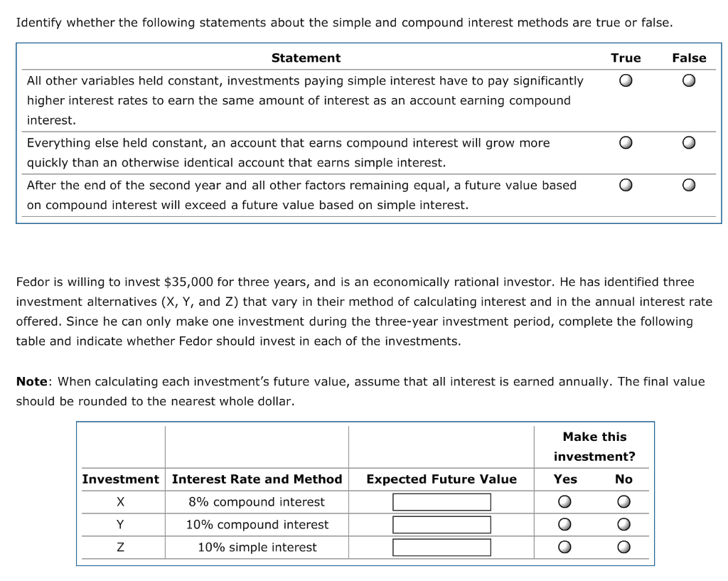This screenshot has height=581, width=728.
Task: Click the 10% simple interest cell
Action: pyautogui.click(x=257, y=547)
